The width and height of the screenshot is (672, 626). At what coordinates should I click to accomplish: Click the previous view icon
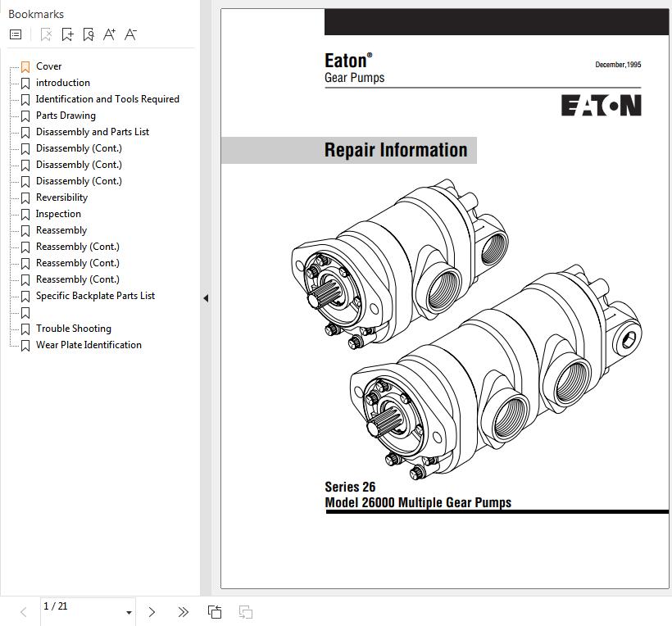coord(215,612)
